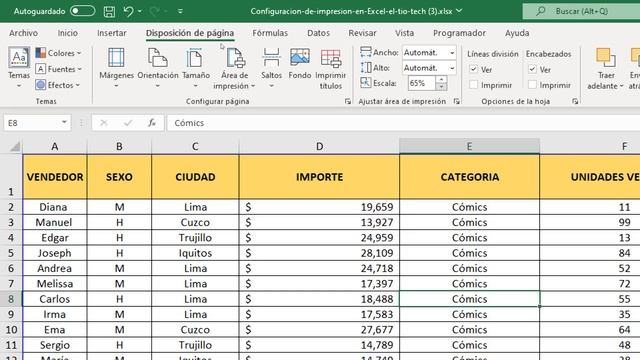Expand the file name dropdown in title bar
Image resolution: width=640 pixels, height=360 pixels.
tap(459, 11)
